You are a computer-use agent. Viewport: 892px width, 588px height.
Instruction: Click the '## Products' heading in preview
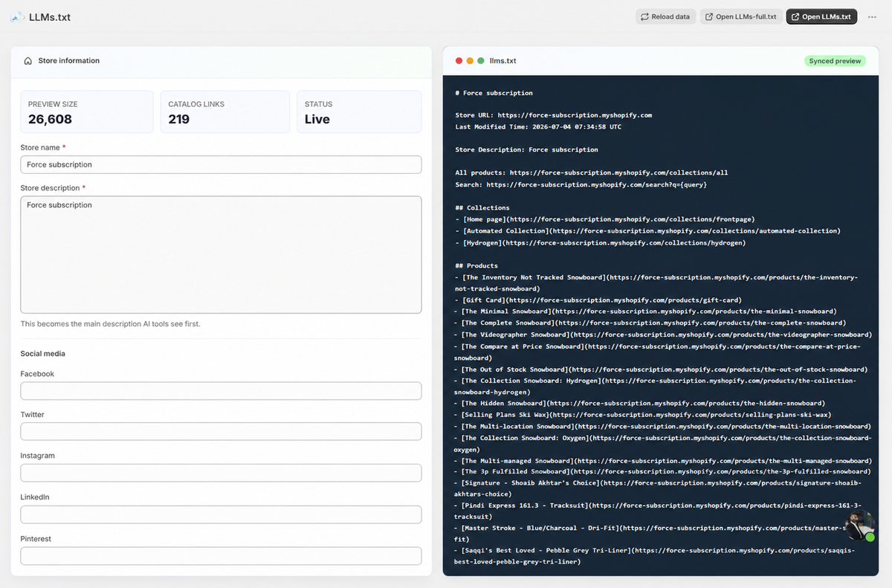[x=478, y=265]
